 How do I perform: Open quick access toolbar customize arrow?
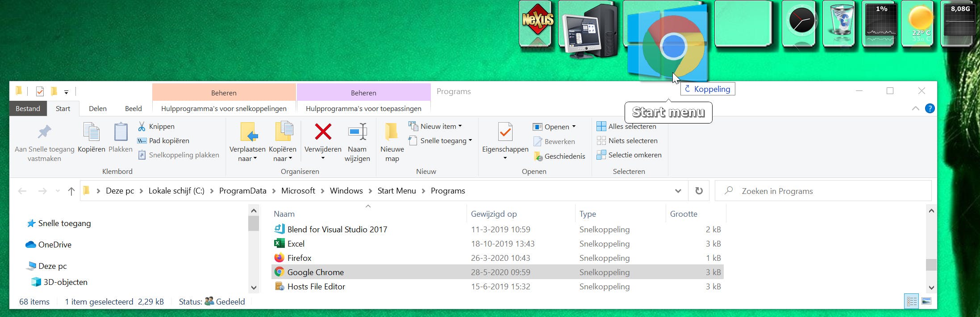66,92
